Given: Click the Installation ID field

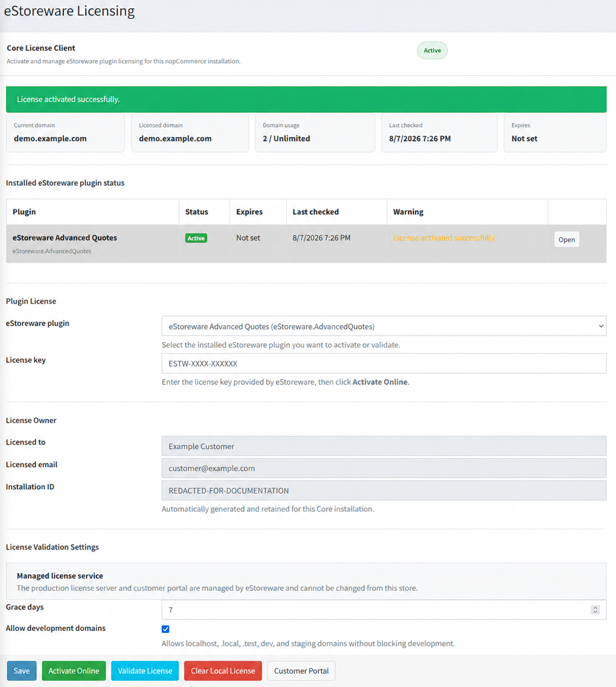Looking at the screenshot, I should [x=384, y=490].
